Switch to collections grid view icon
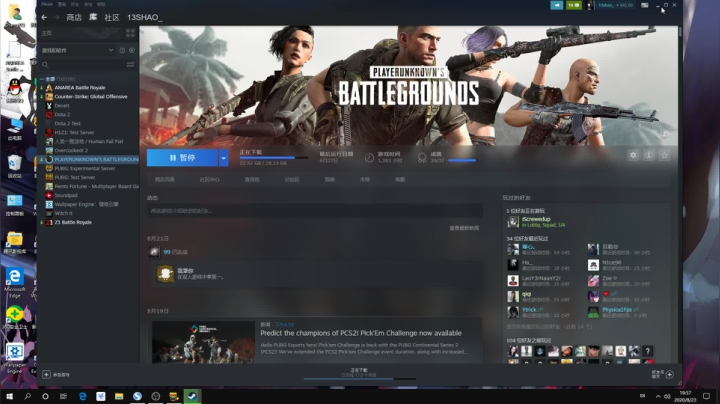Viewport: 720px width, 404px height. (x=130, y=33)
